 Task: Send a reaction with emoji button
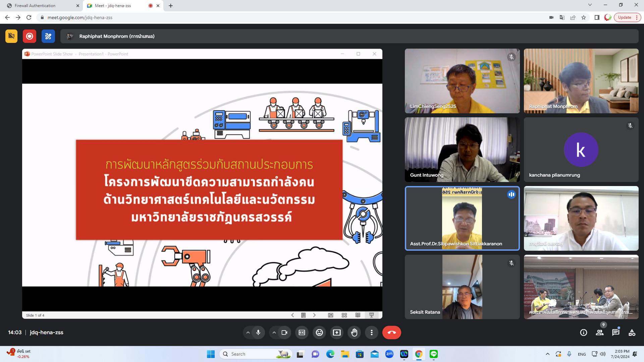[x=319, y=333]
